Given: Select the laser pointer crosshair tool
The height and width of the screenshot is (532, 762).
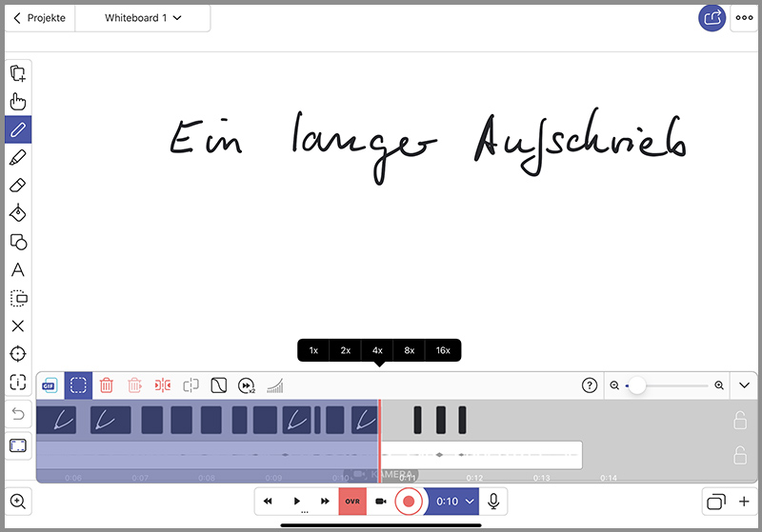Looking at the screenshot, I should (x=18, y=354).
